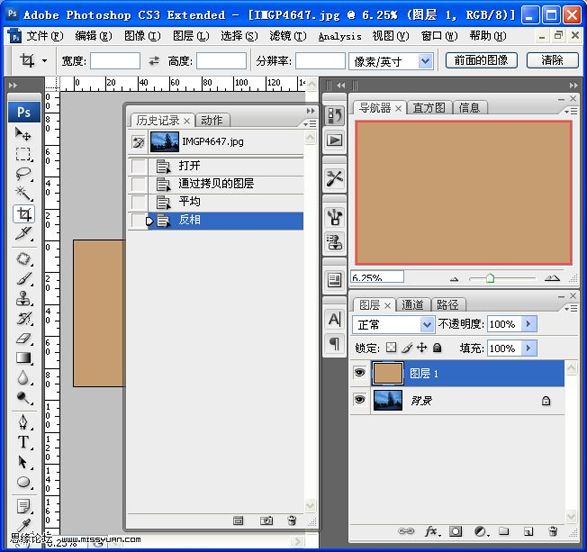Set history brush source for 打开
Viewport: 587px width, 552px height.
[x=138, y=166]
